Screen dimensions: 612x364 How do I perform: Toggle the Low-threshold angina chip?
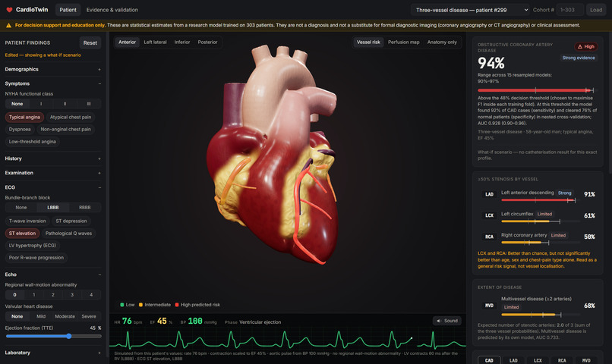33,142
